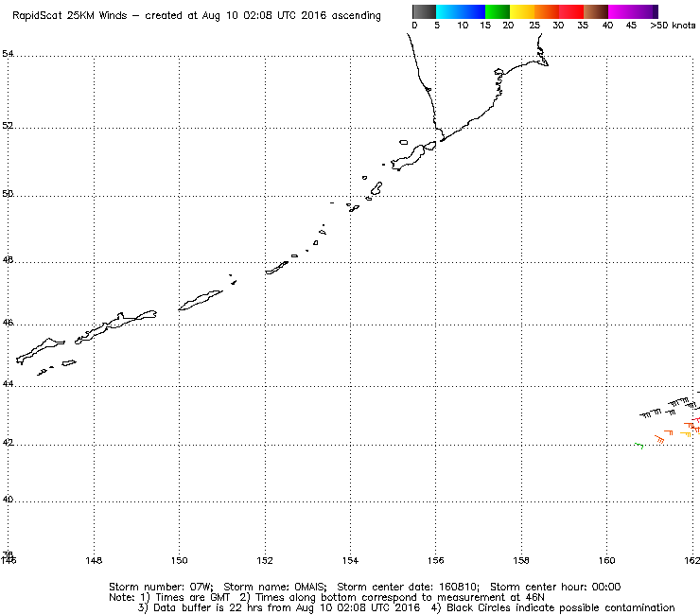Click the latitude axis label '46'
700x615 pixels.
(8, 322)
